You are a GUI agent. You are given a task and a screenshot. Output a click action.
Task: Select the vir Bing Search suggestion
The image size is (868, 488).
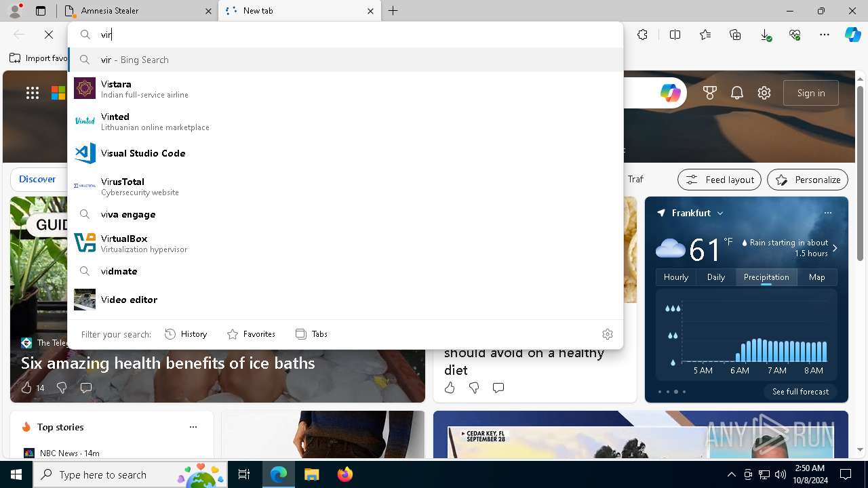(346, 60)
